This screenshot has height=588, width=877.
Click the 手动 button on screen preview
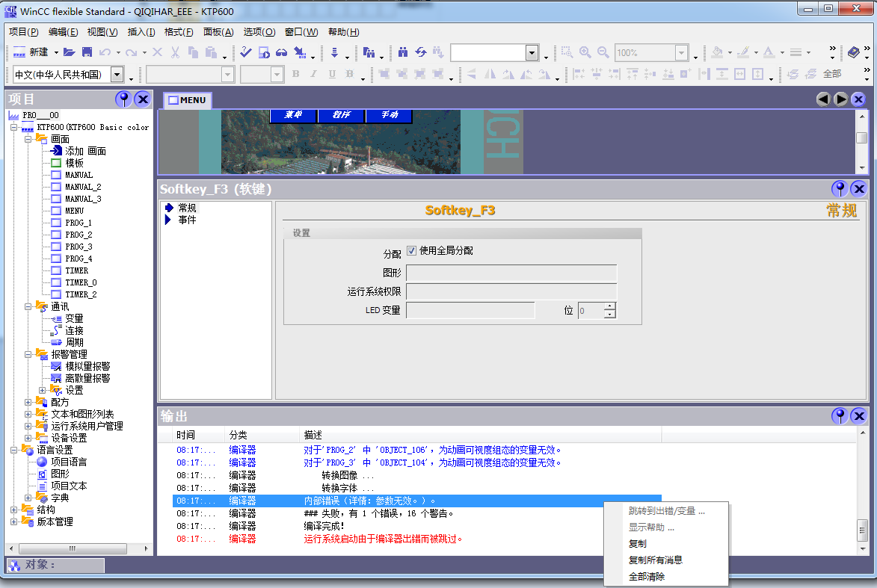tap(390, 115)
